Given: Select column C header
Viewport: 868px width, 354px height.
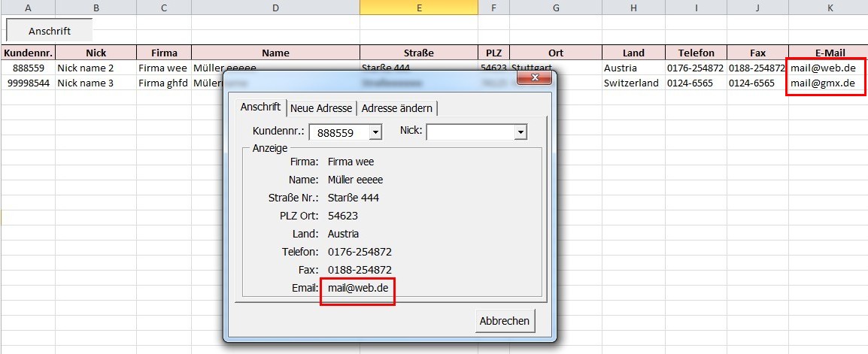Looking at the screenshot, I should tap(164, 8).
